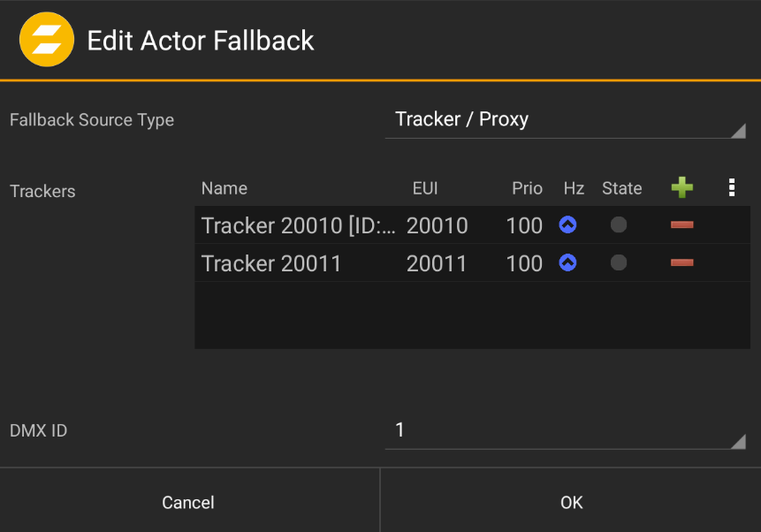
Task: Remove Tracker 20010 with the red minus icon
Action: tap(681, 225)
